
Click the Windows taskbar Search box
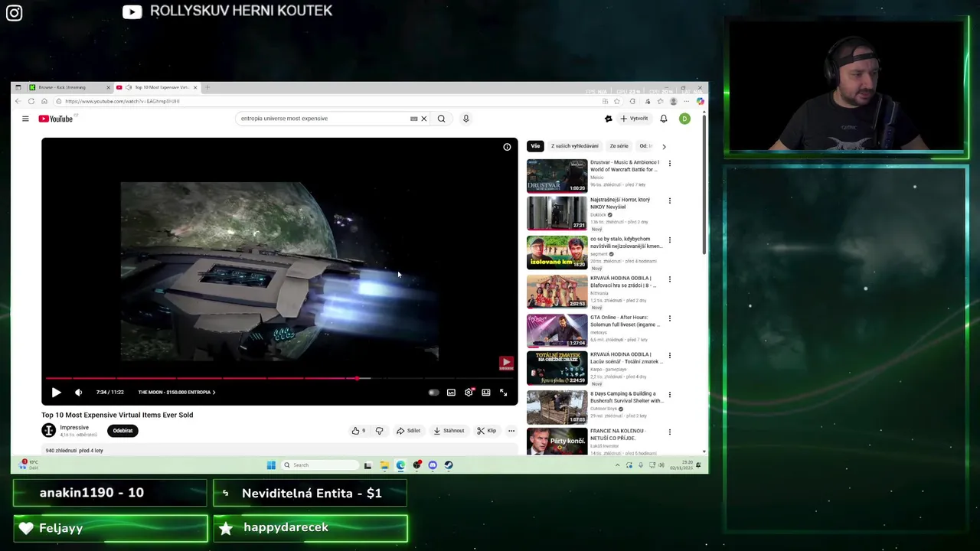pos(320,465)
